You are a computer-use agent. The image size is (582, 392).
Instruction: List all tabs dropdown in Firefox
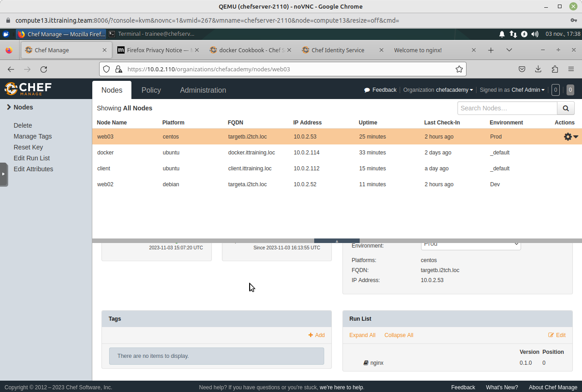click(x=509, y=50)
